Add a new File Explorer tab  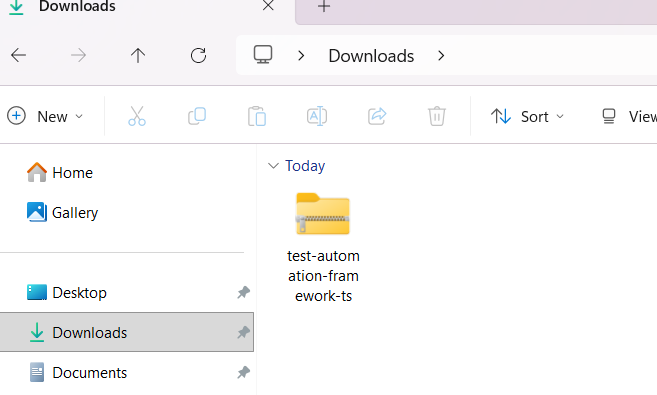tap(324, 6)
